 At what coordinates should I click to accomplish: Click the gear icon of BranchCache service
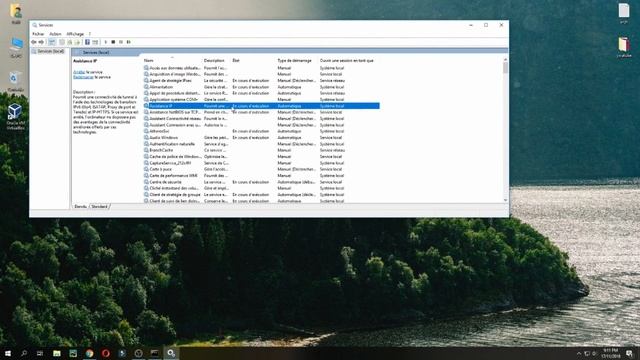click(x=146, y=150)
